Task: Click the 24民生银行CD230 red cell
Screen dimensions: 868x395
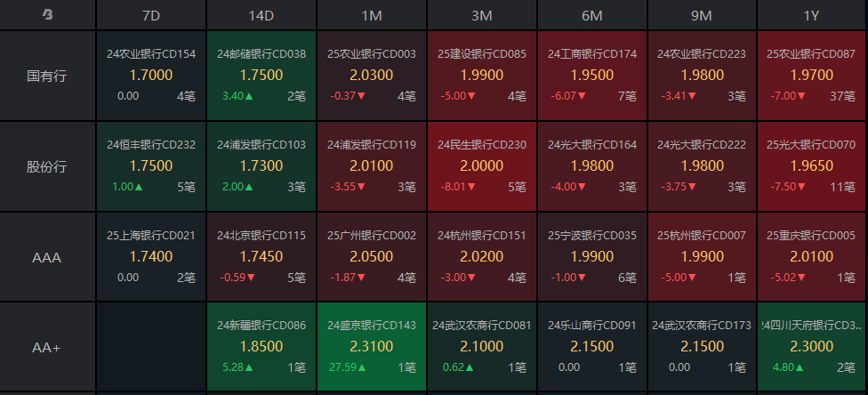Action: (482, 166)
